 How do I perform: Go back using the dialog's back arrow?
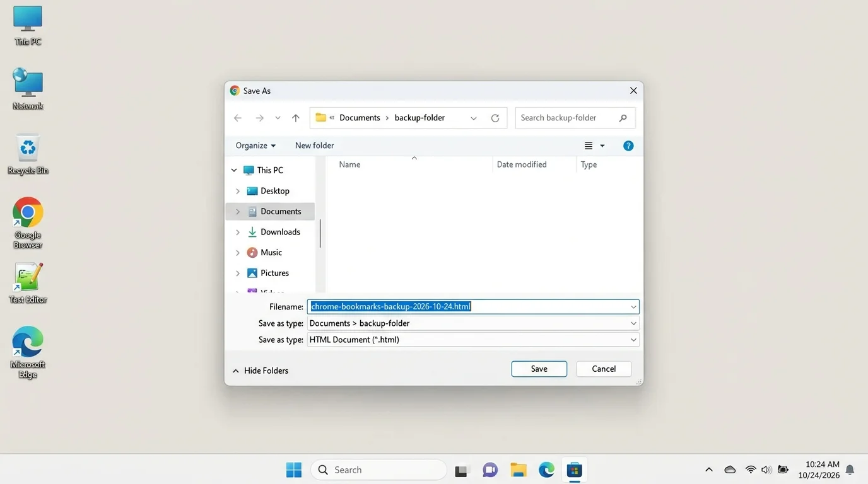coord(238,118)
